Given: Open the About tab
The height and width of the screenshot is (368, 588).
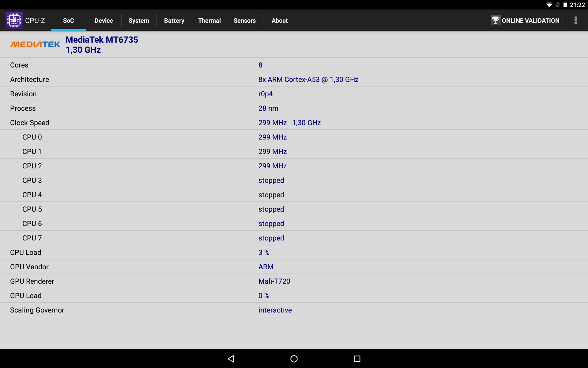Looking at the screenshot, I should pos(280,21).
